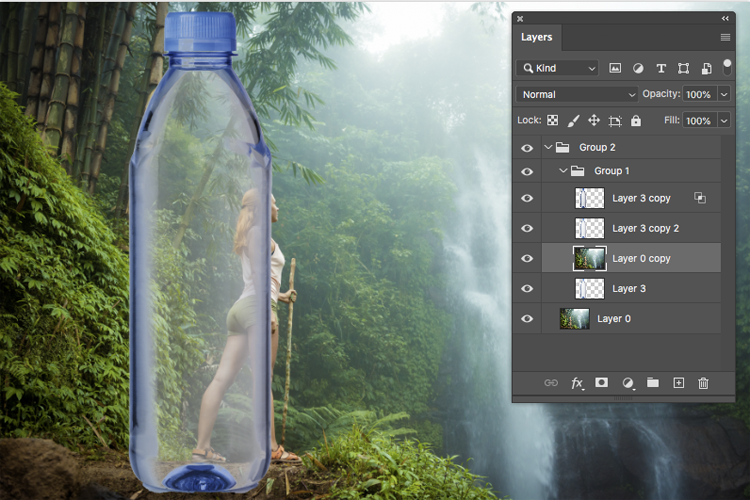The height and width of the screenshot is (500, 750).
Task: Delete layer with trash icon
Action: (703, 383)
